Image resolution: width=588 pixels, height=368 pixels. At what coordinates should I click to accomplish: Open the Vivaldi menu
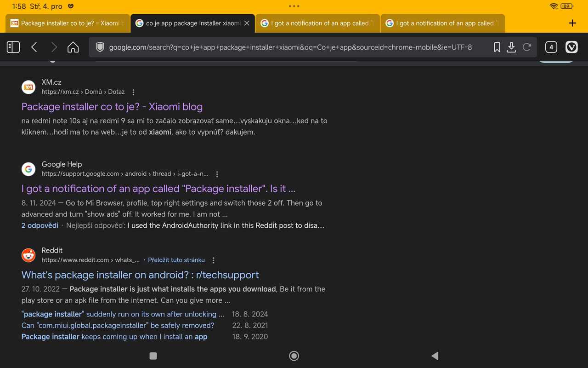(x=571, y=47)
